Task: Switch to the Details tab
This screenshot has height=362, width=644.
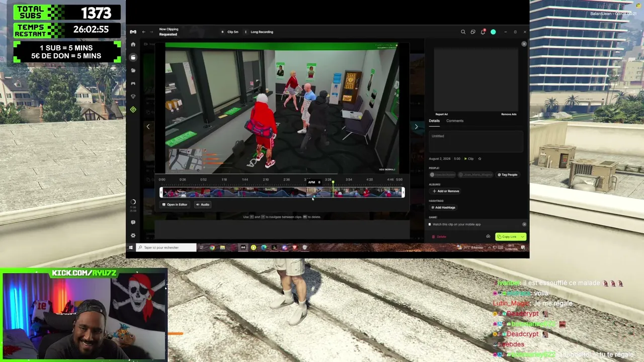Action: point(434,121)
